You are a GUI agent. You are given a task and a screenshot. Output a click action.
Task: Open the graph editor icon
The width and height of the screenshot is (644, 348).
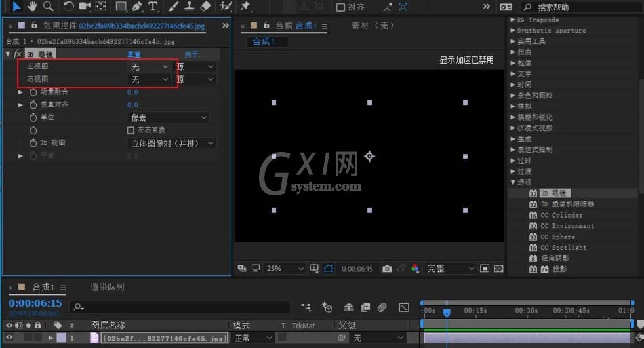coord(404,307)
